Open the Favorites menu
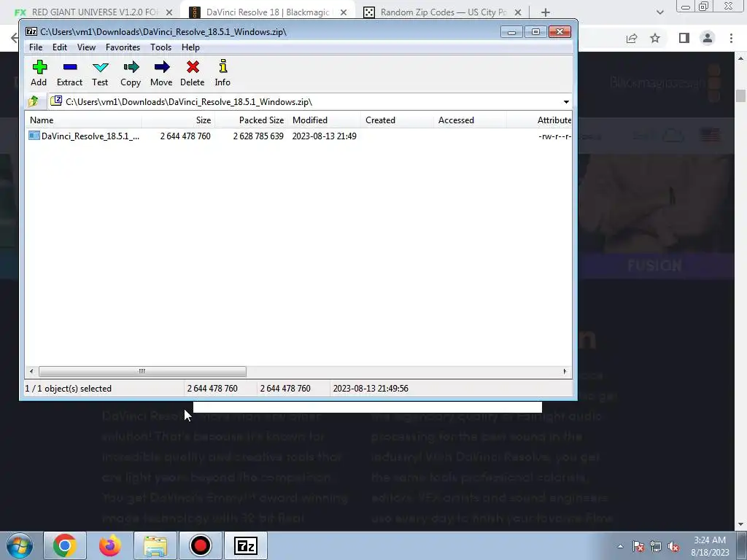The width and height of the screenshot is (747, 560). point(123,47)
